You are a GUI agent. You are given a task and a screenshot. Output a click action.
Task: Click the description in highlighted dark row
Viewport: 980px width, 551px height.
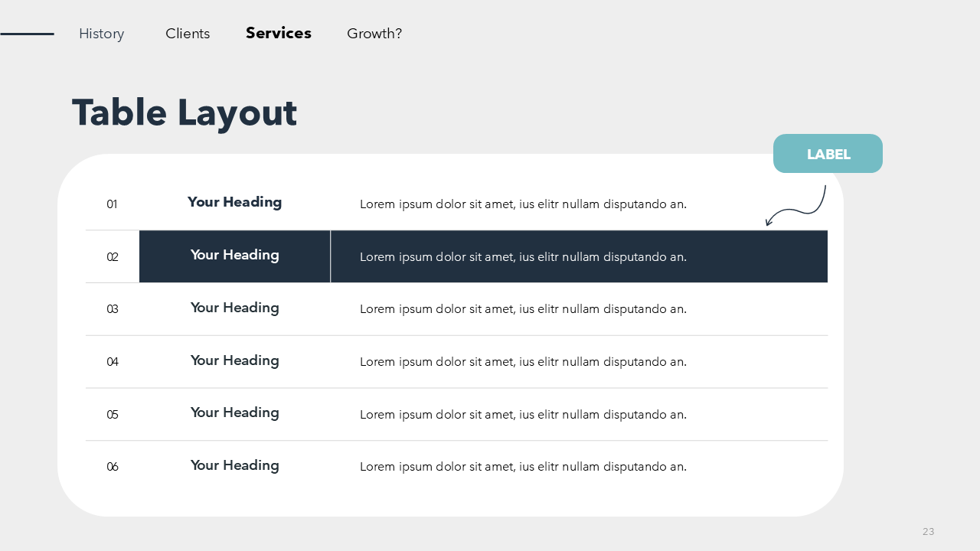523,257
